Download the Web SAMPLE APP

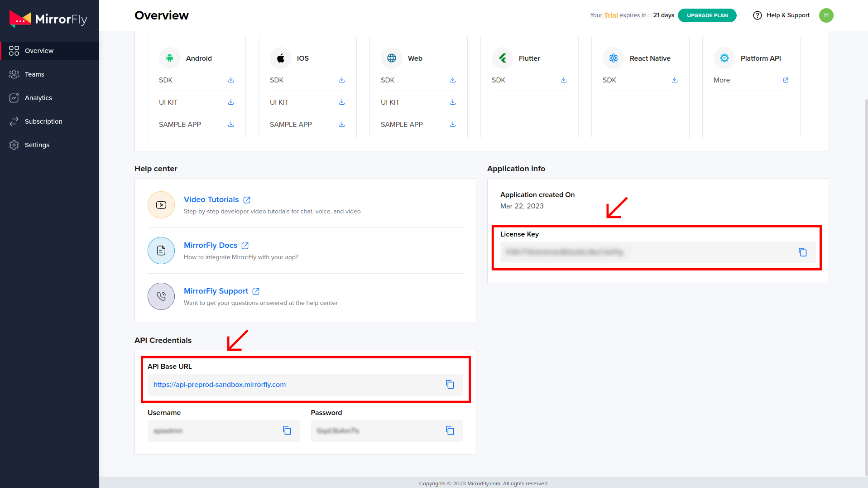pos(453,125)
